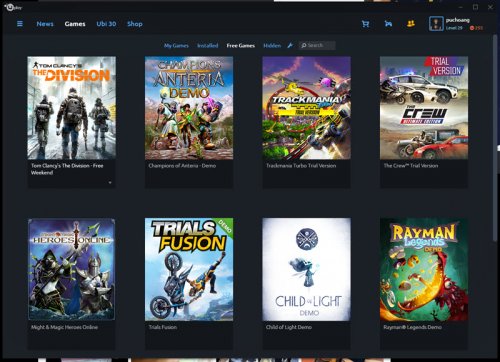Click the puchoang profile avatar
Image resolution: width=500 pixels, height=362 pixels.
(436, 24)
